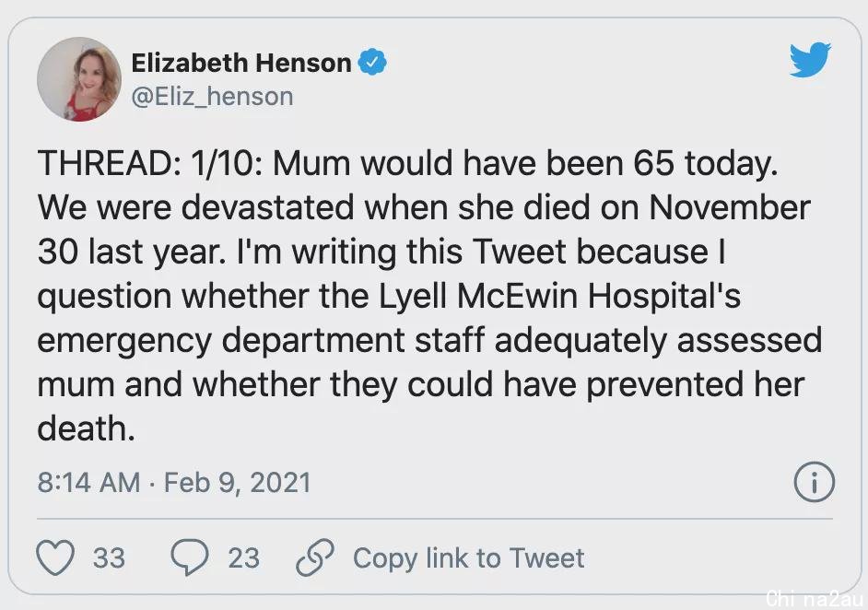Screen dimensions: 868x610
Task: Click the 33 likes count
Action: click(109, 558)
